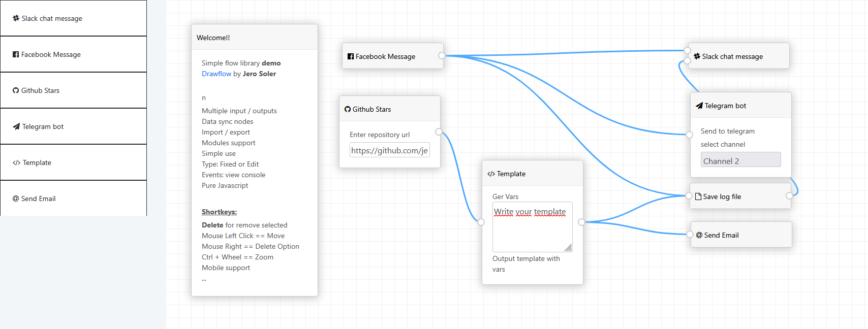Click the Telegram paper-plane icon in the sidebar
868x329 pixels.
pos(16,126)
